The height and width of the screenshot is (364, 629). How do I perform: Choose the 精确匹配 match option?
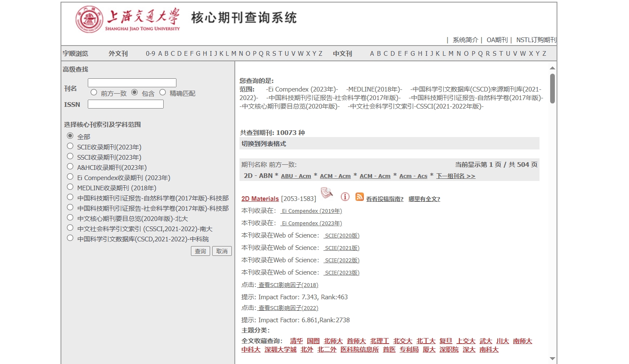162,92
